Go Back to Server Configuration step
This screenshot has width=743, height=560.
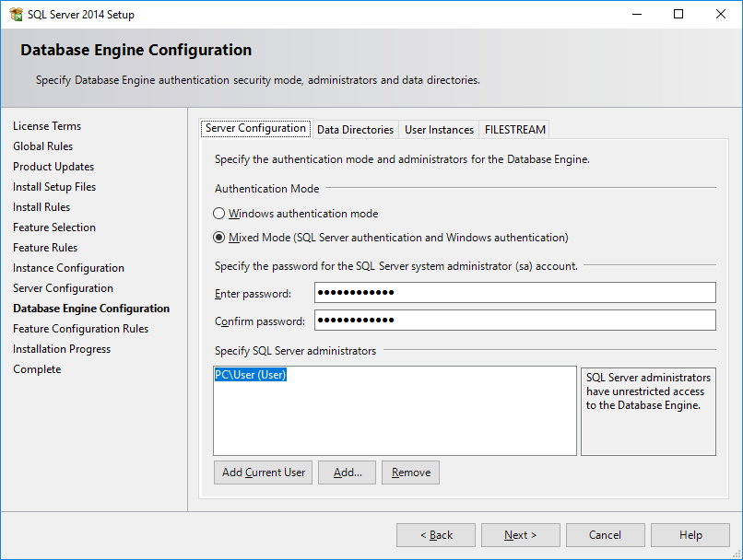click(x=435, y=534)
